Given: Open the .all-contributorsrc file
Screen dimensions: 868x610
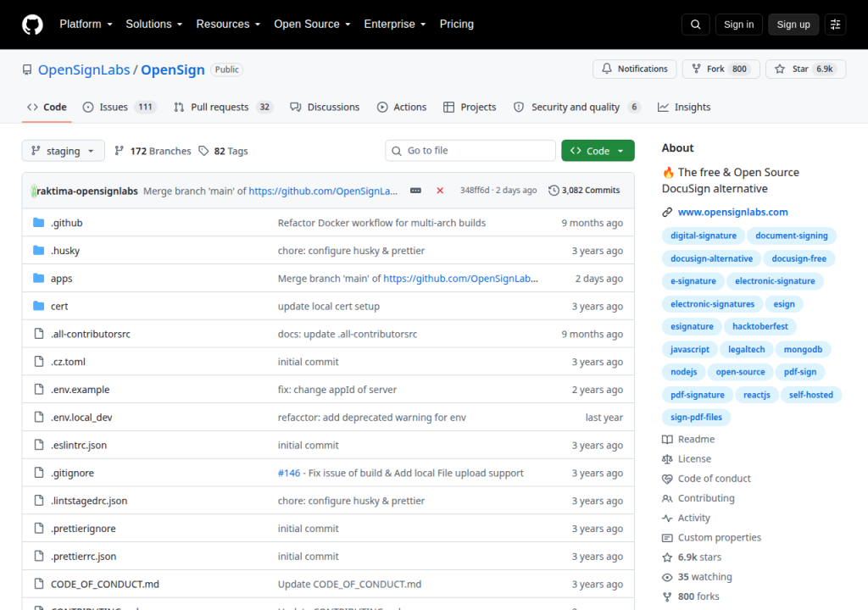Looking at the screenshot, I should pyautogui.click(x=91, y=334).
